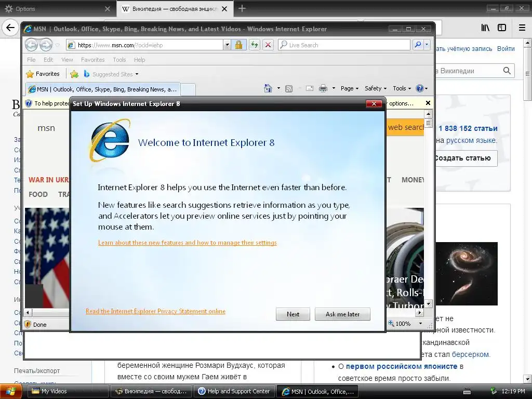Switch to the Options tab in Firefox

click(x=57, y=8)
